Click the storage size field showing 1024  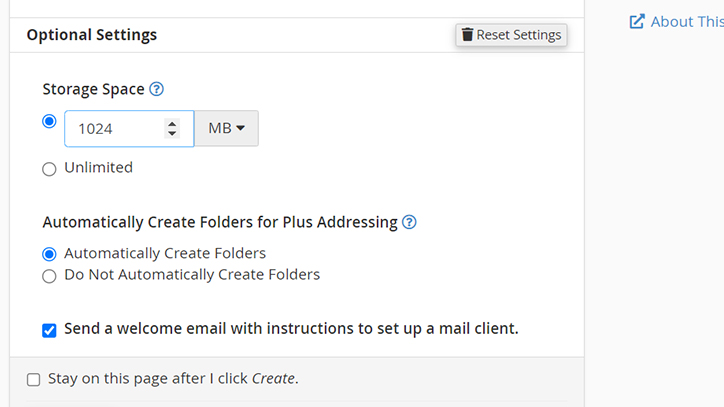[x=110, y=129]
